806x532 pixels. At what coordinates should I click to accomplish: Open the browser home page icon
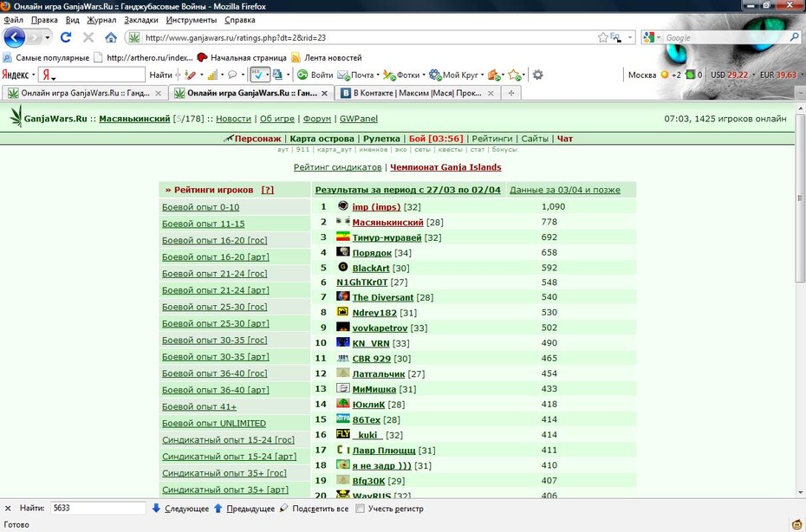click(x=111, y=37)
